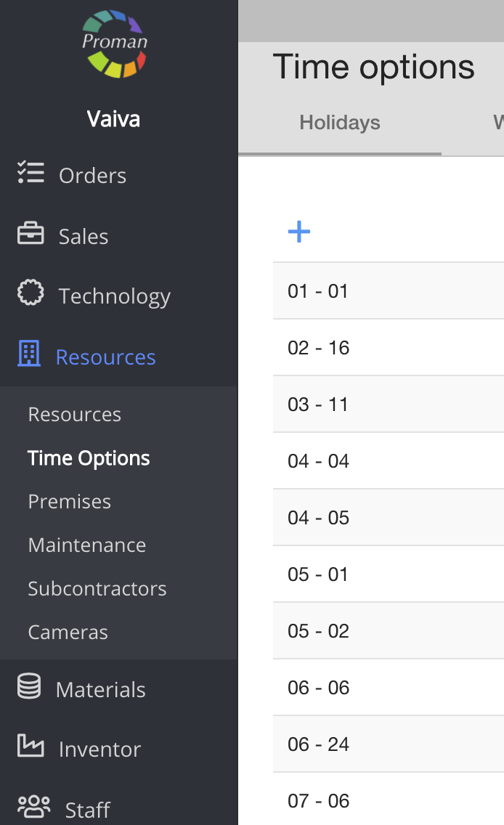
Task: Click the Sales briefcase icon
Action: (31, 235)
